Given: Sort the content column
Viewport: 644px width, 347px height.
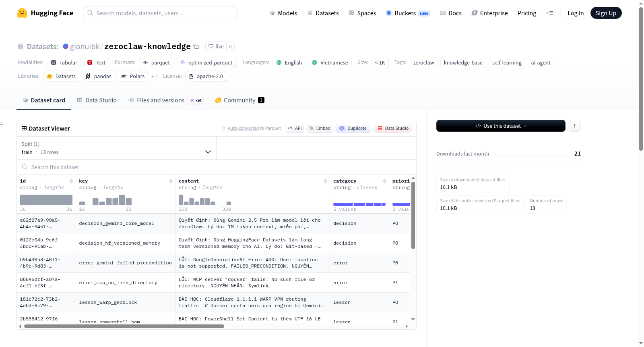Looking at the screenshot, I should (x=325, y=181).
